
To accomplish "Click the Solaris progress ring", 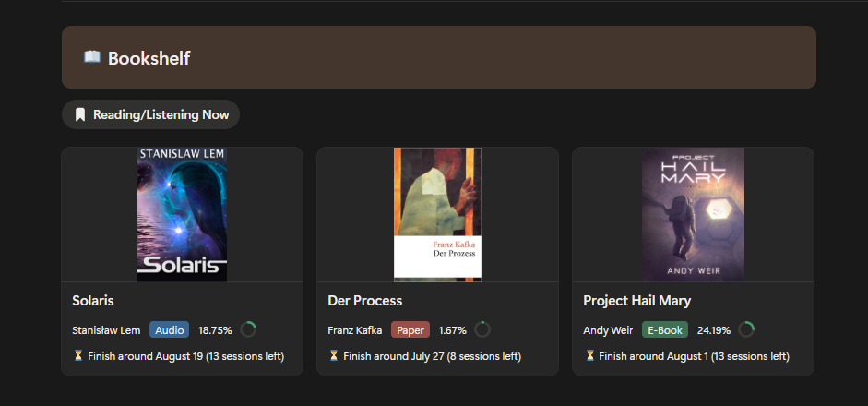I will point(247,330).
